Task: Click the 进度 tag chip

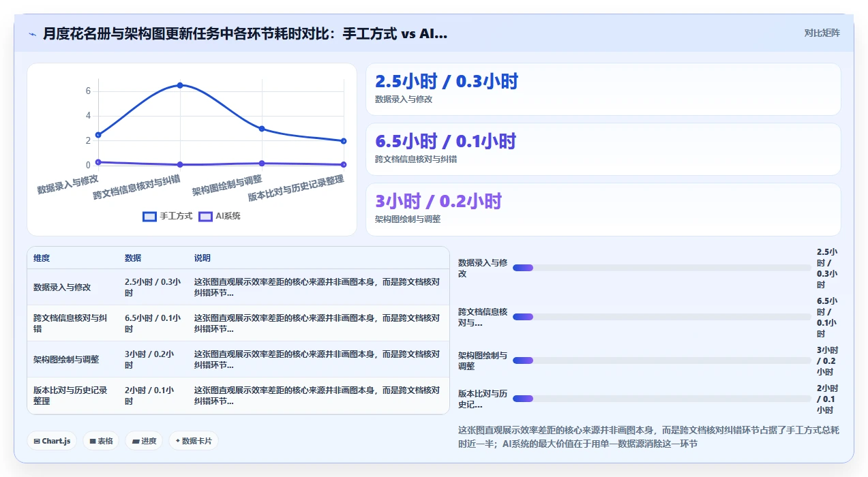Action: coord(144,441)
